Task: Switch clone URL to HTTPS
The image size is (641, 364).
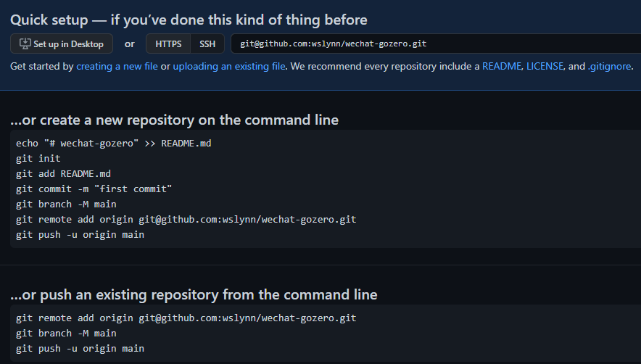Action: 168,44
